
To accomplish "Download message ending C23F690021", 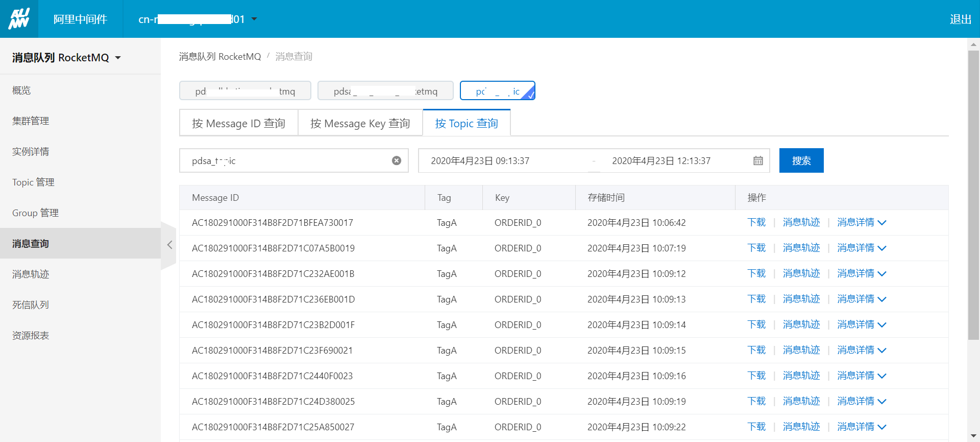I will [756, 351].
